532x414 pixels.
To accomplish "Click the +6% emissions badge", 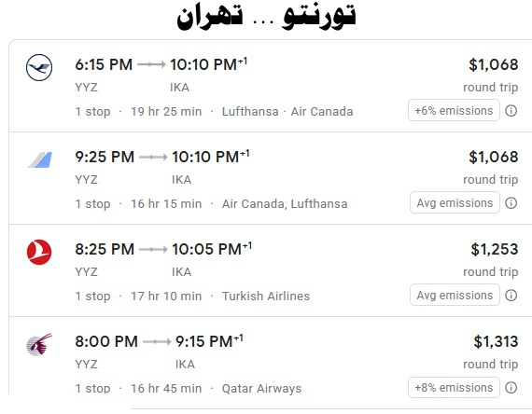I will pos(454,110).
